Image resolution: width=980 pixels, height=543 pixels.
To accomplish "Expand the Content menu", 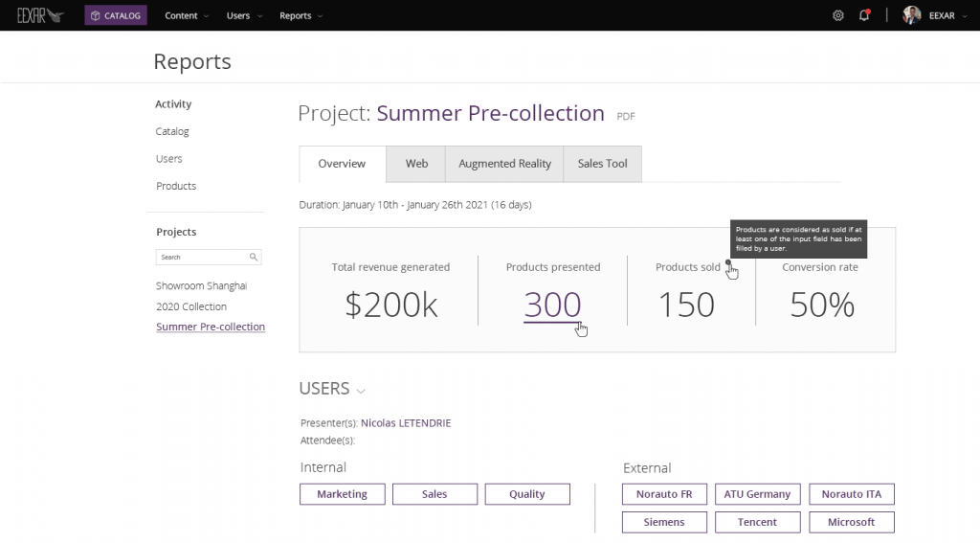I will coord(187,15).
